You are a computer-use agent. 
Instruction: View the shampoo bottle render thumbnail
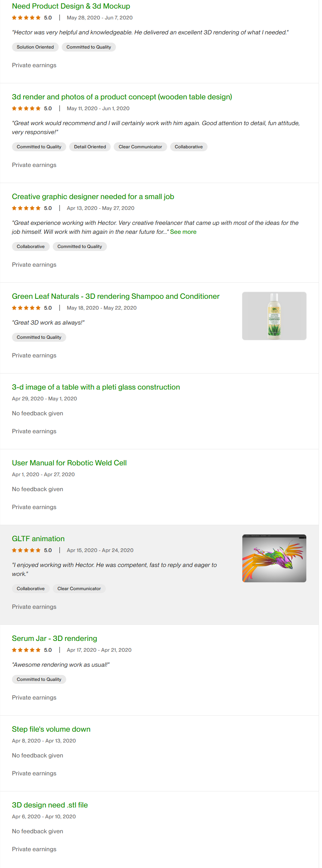274,316
